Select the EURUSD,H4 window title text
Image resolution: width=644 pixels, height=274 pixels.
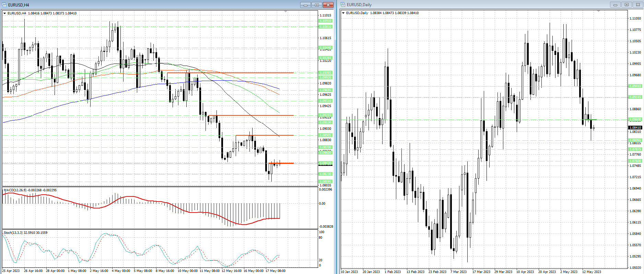click(19, 5)
